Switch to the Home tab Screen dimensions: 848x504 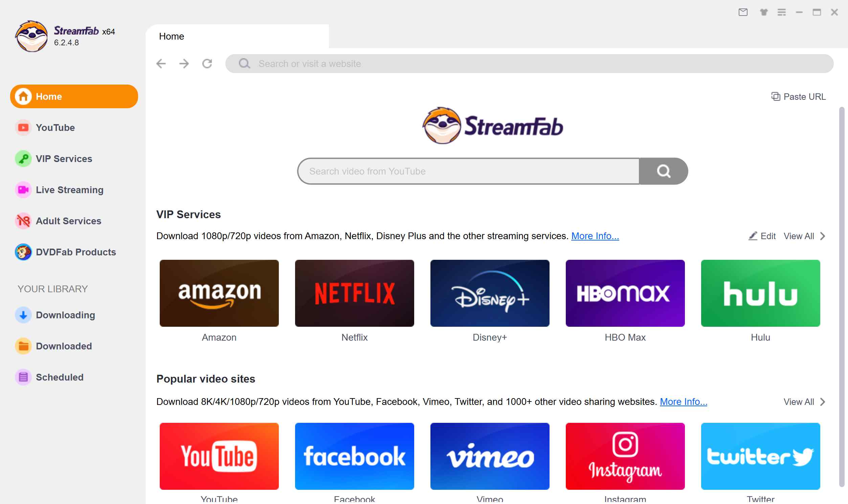(x=172, y=36)
